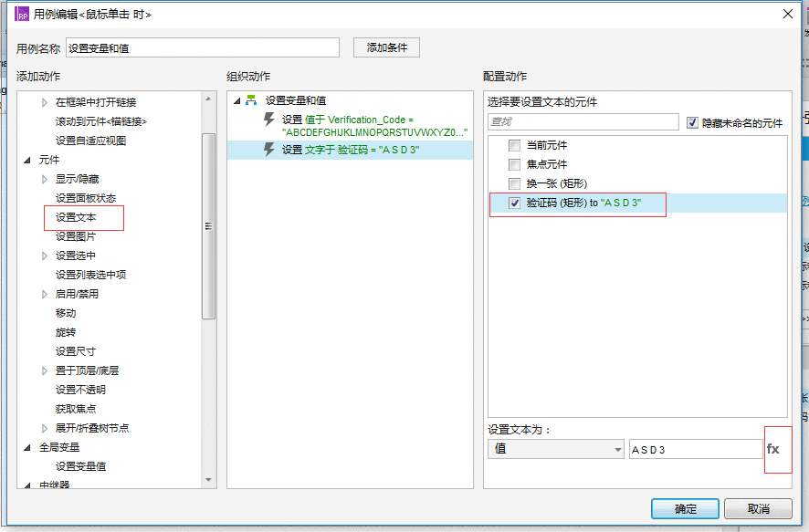The height and width of the screenshot is (532, 809).
Task: Select 设置列表选中项 action
Action: click(90, 275)
